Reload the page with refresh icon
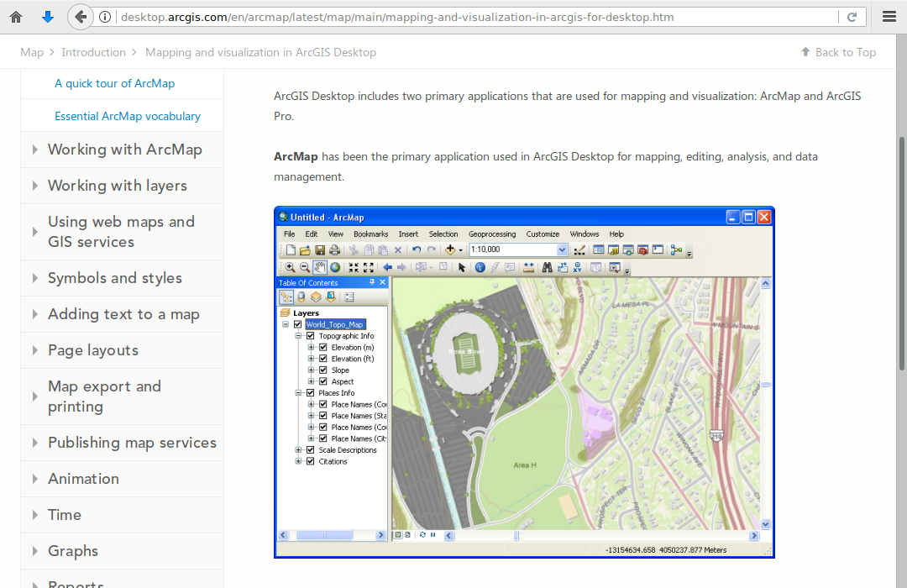 click(852, 17)
